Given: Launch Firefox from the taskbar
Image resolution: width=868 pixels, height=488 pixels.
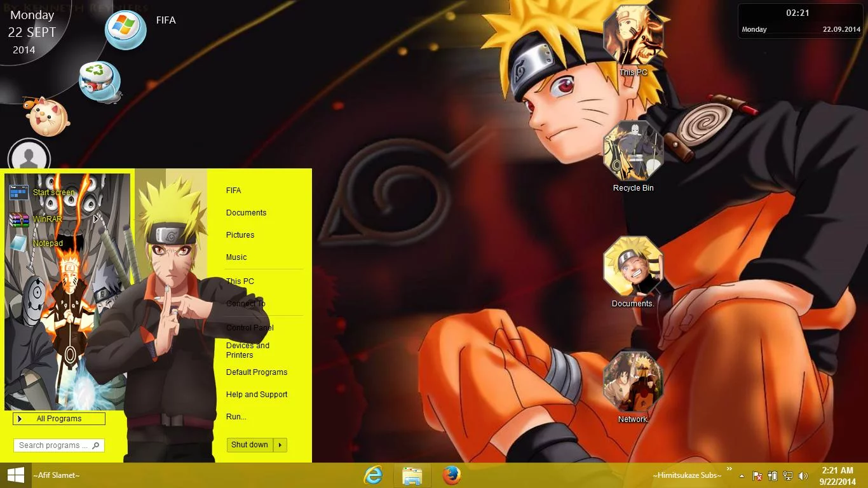Looking at the screenshot, I should [x=451, y=475].
